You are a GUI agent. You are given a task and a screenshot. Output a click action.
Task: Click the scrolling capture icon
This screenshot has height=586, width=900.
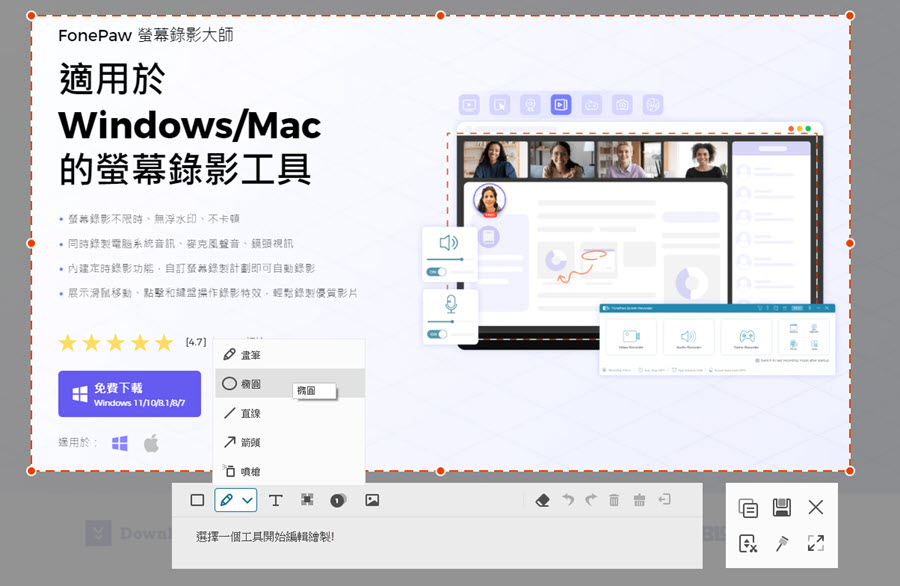point(748,543)
